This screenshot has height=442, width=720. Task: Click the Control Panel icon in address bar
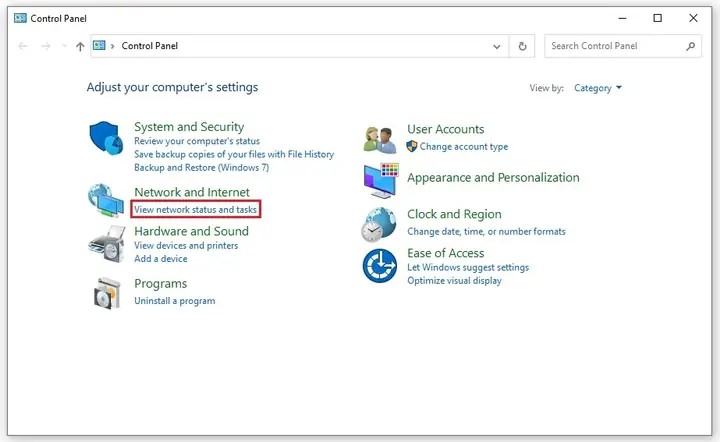(x=99, y=45)
